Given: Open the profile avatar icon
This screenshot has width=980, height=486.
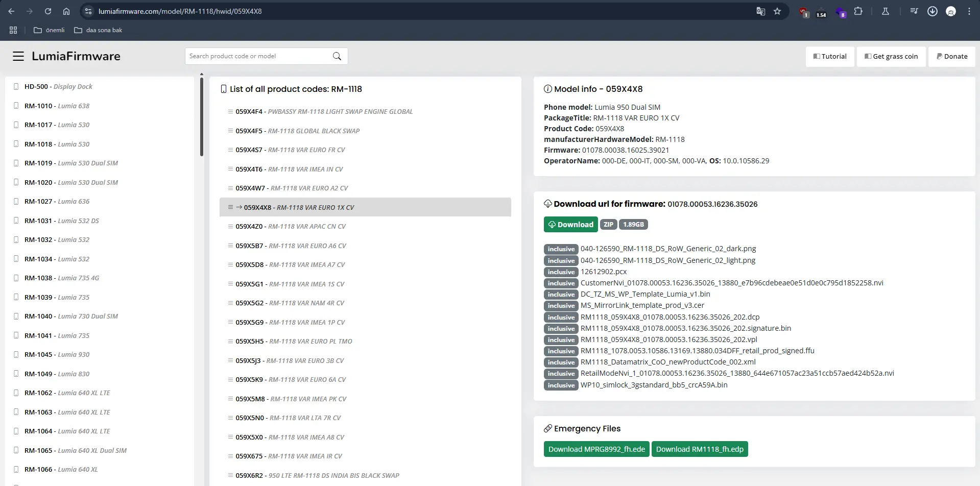Looking at the screenshot, I should tap(951, 11).
